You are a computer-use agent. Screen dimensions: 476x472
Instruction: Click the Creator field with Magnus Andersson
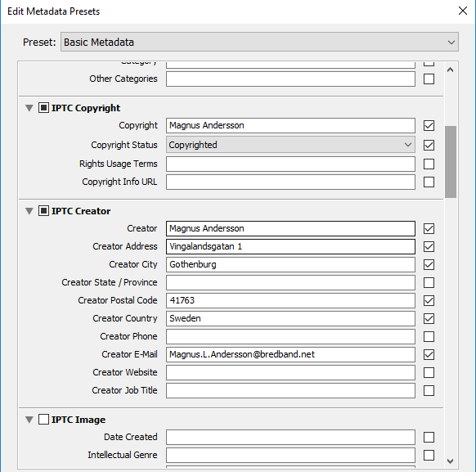(x=290, y=228)
